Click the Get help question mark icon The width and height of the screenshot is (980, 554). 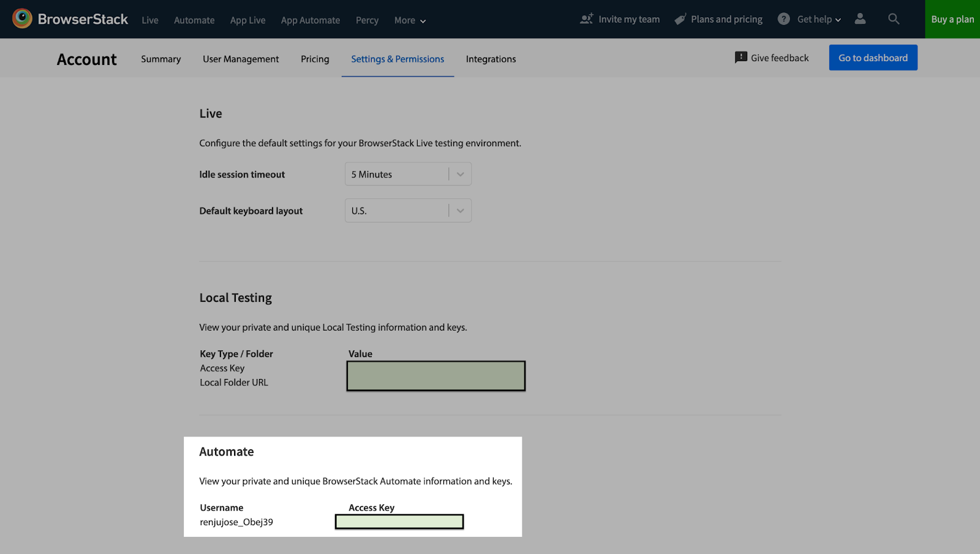click(x=783, y=19)
